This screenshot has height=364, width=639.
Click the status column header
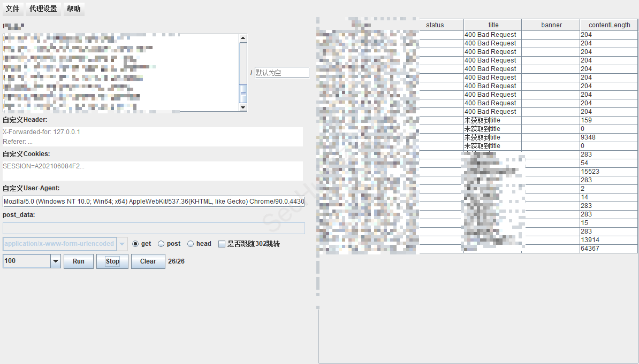tap(435, 25)
